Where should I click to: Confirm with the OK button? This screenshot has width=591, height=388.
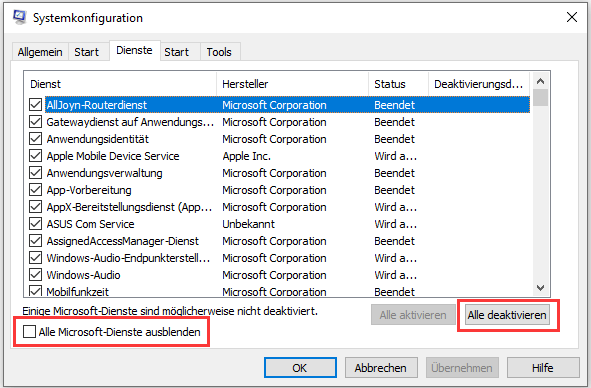(300, 368)
